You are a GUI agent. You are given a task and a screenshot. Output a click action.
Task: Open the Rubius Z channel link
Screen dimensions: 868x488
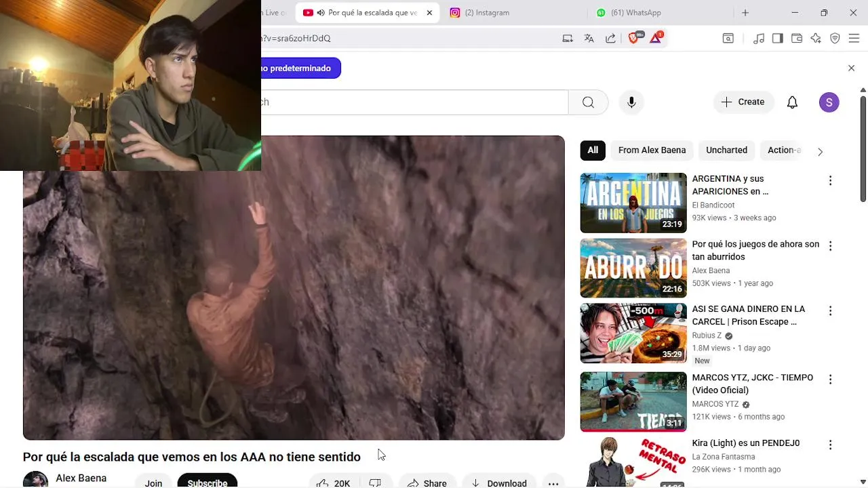(707, 335)
